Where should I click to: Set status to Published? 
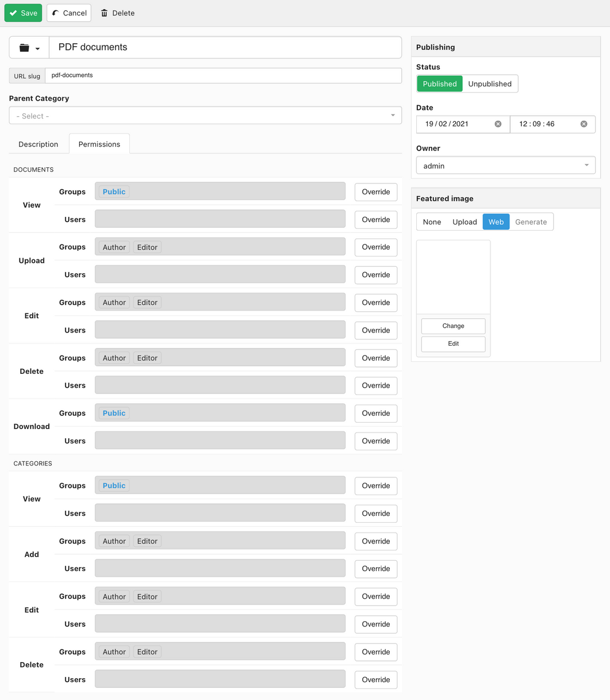click(x=440, y=83)
